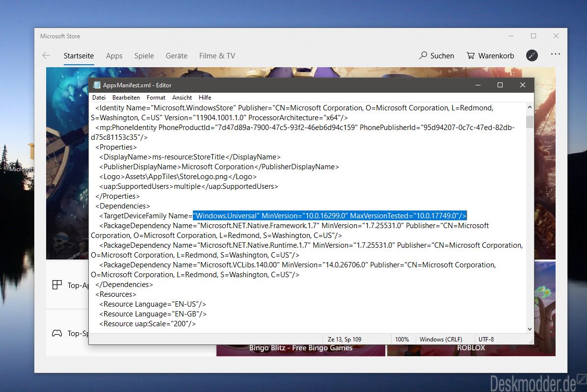Click the Windows (CRLF) status entry
This screenshot has width=587, height=392.
[x=441, y=340]
